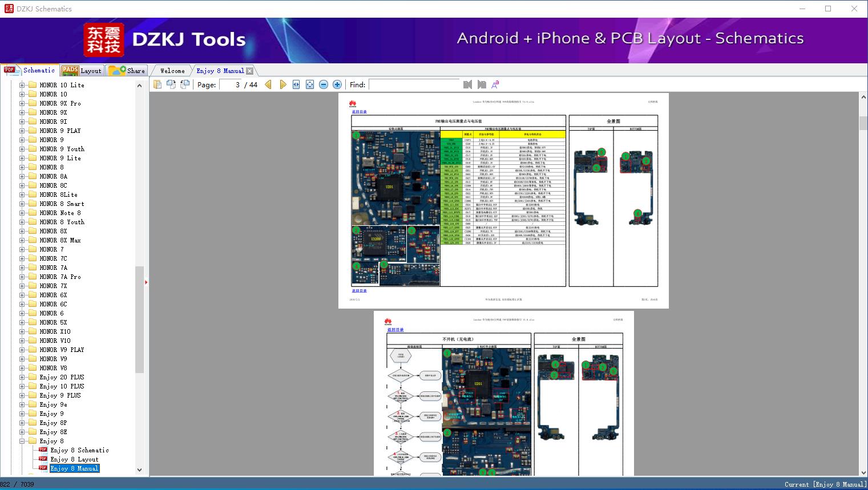Image resolution: width=868 pixels, height=490 pixels.
Task: Select the HONOR 6C tree item
Action: point(53,304)
